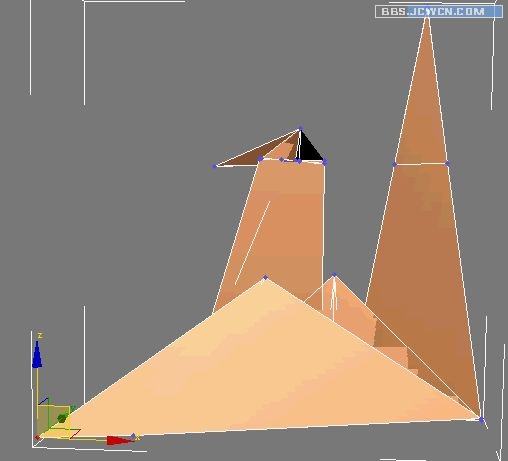Select the vertex where the beak joins the neck's left edge
The height and width of the screenshot is (461, 508).
coord(260,159)
